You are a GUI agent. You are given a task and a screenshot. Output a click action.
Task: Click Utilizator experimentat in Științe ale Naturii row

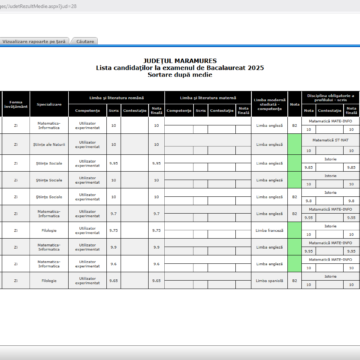[x=87, y=144]
